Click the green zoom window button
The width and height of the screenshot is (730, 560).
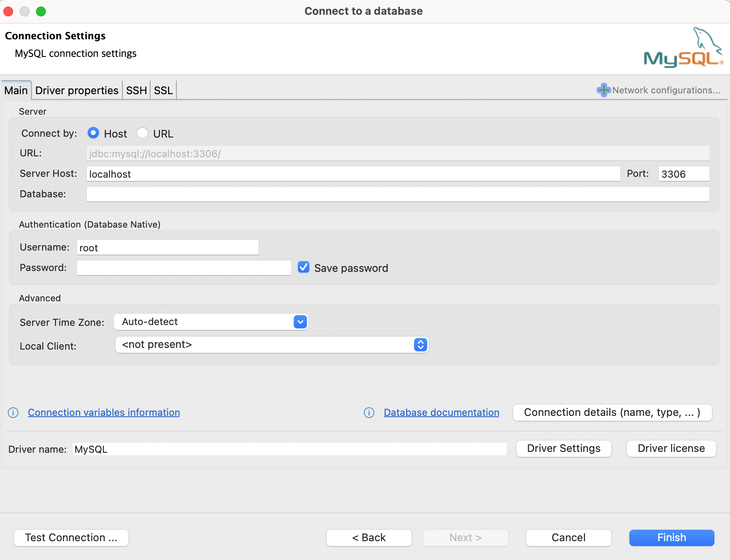41,11
